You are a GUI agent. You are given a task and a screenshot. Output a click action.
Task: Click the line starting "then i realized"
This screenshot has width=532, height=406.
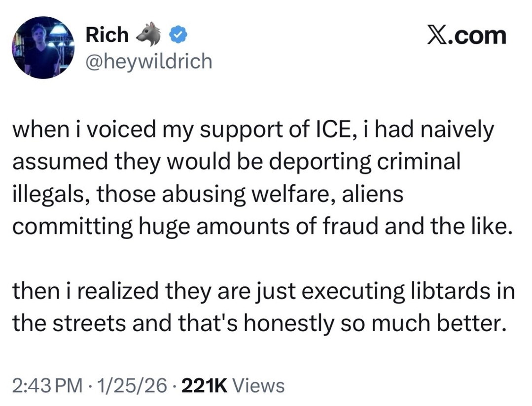coord(263,291)
